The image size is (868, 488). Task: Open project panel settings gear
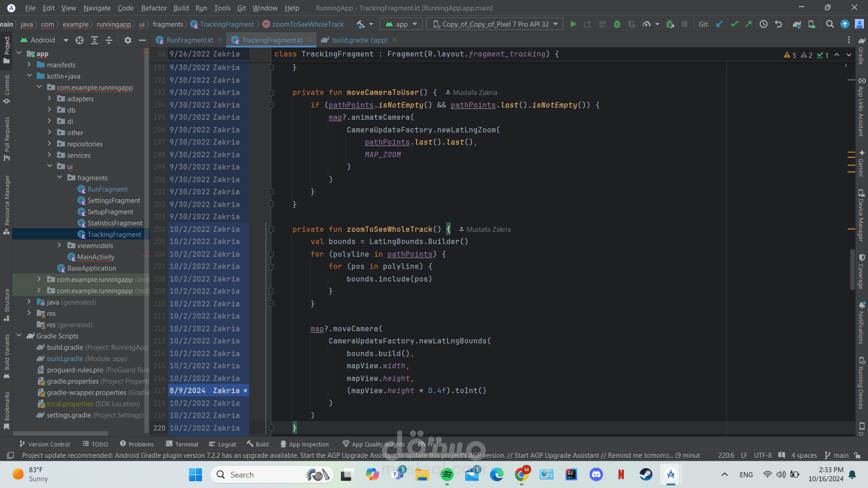point(128,40)
